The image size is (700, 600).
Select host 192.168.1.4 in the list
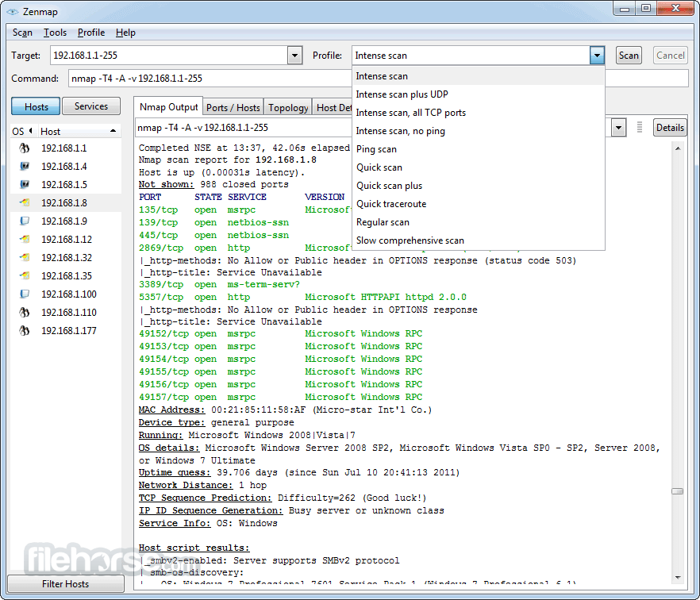tap(66, 167)
